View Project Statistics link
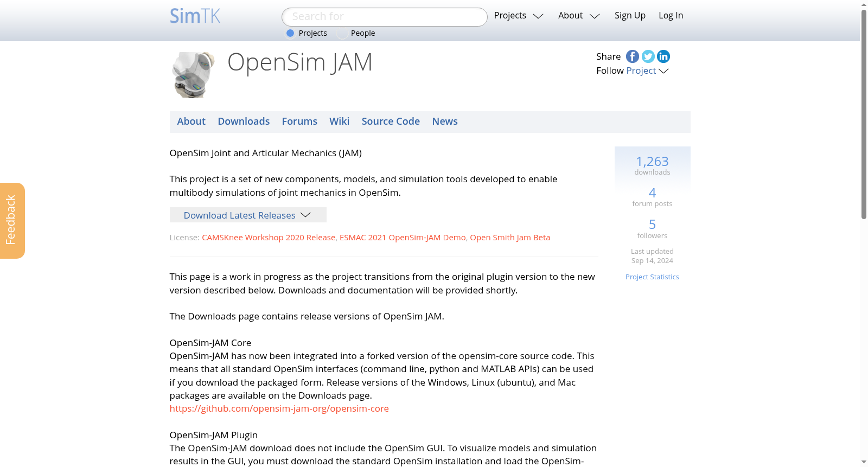The width and height of the screenshot is (868, 467). 652,277
